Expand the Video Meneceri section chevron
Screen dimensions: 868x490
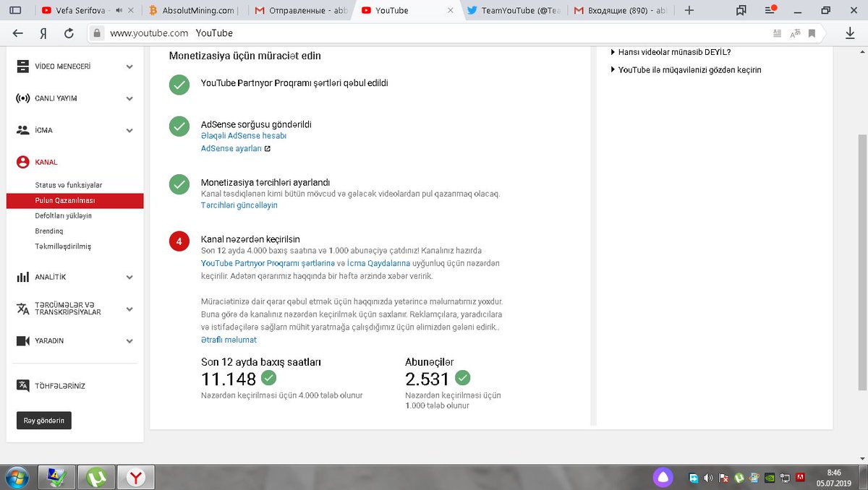pyautogui.click(x=129, y=66)
